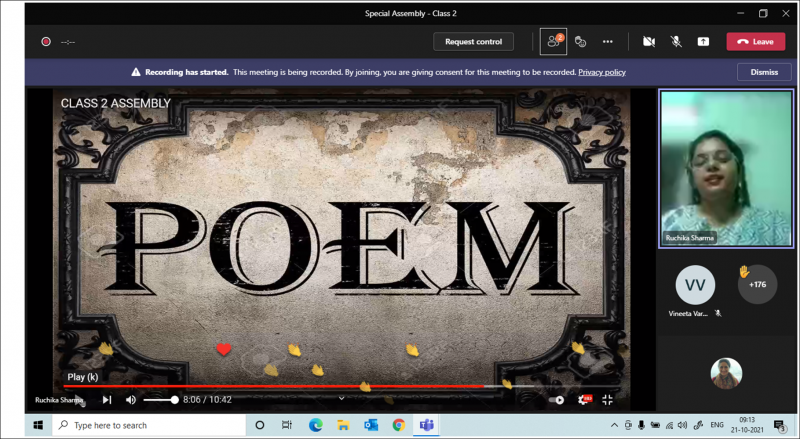Turn on the camera
The width and height of the screenshot is (800, 439).
pos(648,42)
